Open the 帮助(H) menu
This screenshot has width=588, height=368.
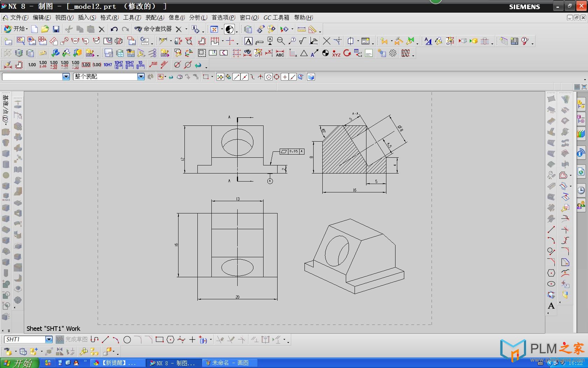[303, 18]
